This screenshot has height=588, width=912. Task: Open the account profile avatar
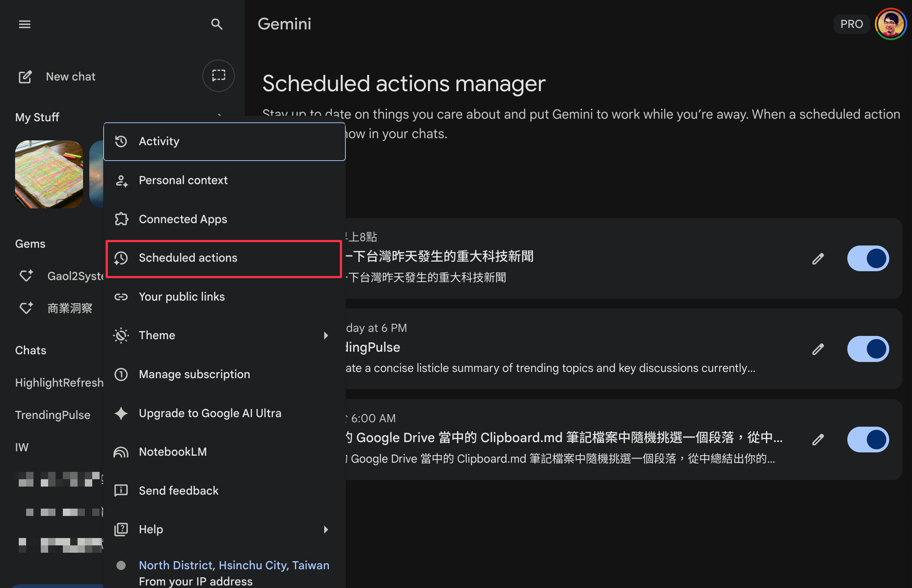click(890, 24)
